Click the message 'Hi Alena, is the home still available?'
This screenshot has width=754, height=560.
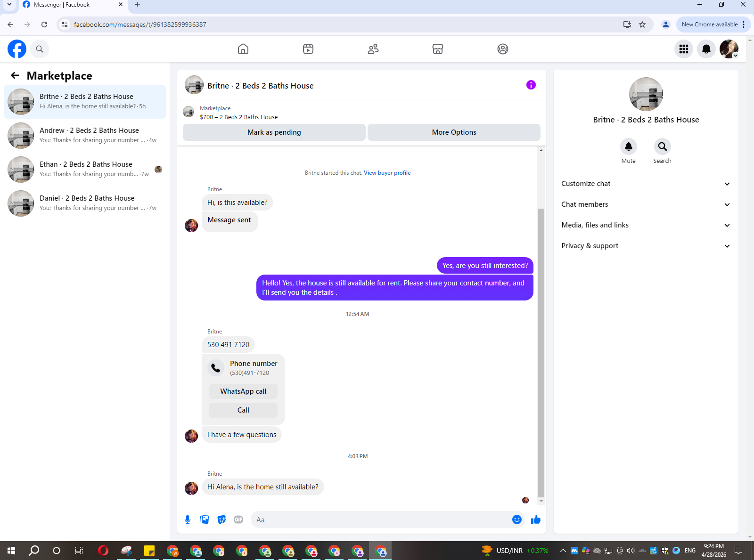pos(263,487)
